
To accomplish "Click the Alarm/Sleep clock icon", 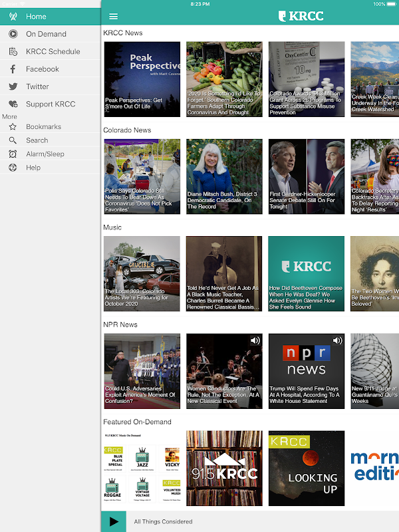I will coord(13,154).
